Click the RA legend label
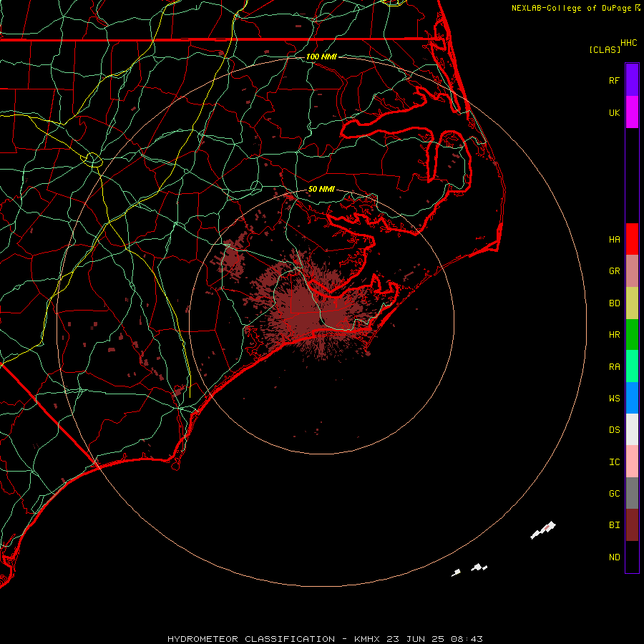 pyautogui.click(x=614, y=366)
